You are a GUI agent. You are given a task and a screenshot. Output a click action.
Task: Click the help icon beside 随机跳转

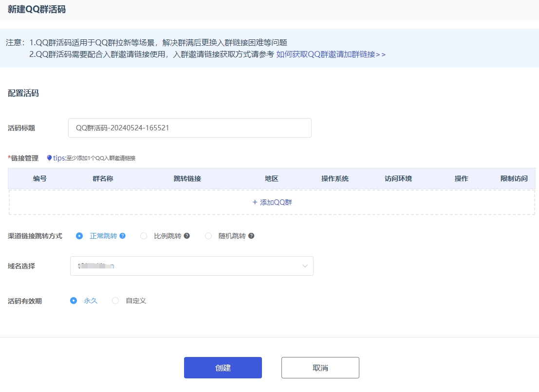[x=252, y=236]
